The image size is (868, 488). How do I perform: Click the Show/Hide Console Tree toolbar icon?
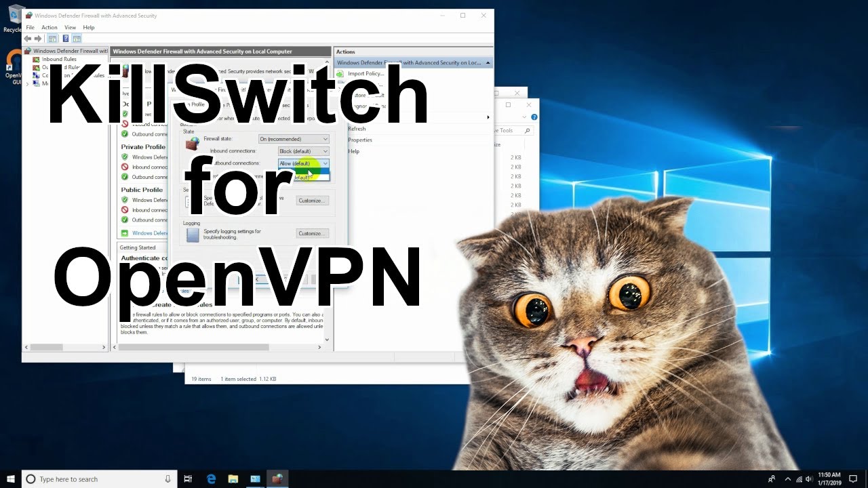(53, 39)
